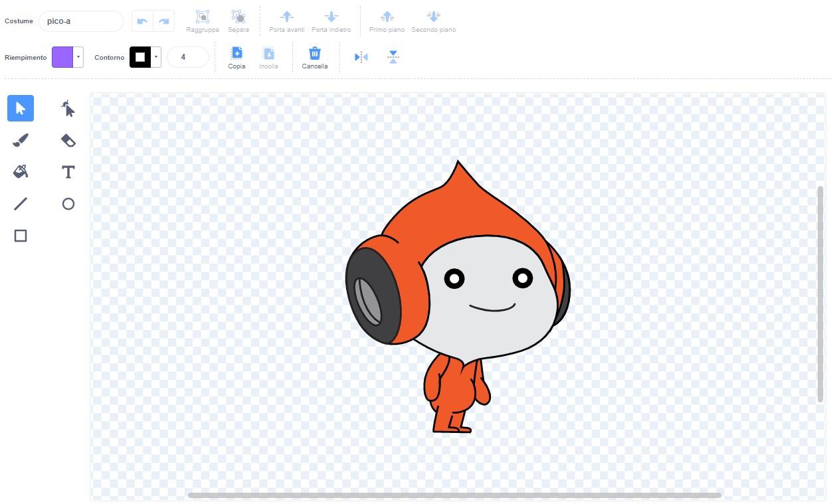Open the Riempimento fill color dropdown arrow
The image size is (833, 504).
pos(78,57)
